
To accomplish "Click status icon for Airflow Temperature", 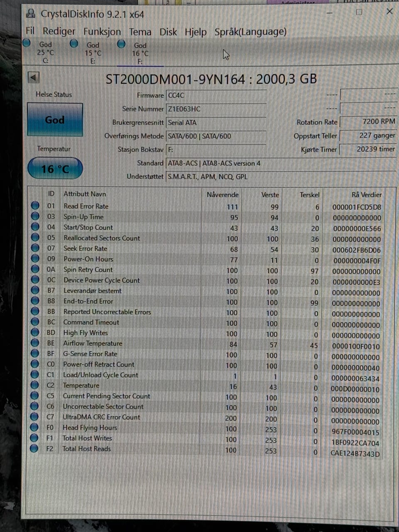I will (x=35, y=343).
